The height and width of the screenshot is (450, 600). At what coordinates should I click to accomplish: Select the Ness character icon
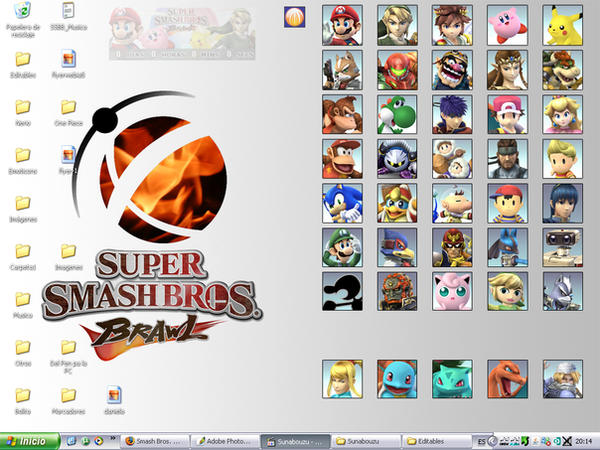tap(507, 203)
